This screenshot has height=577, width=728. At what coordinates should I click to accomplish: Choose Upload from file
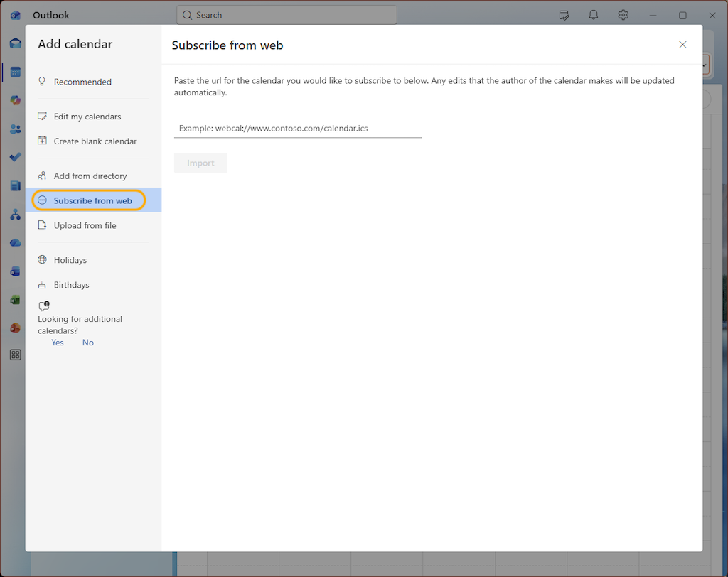point(85,225)
